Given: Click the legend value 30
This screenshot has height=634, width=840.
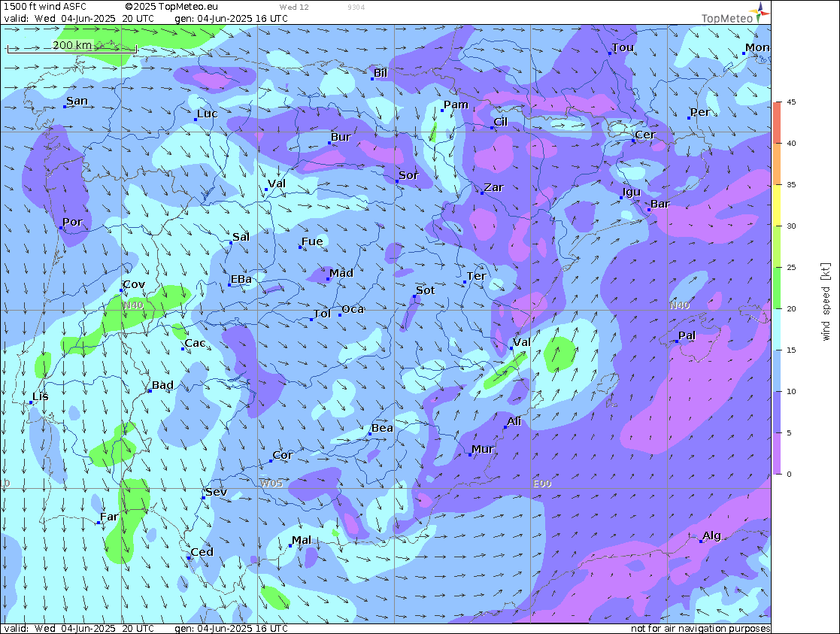Looking at the screenshot, I should pos(790,226).
